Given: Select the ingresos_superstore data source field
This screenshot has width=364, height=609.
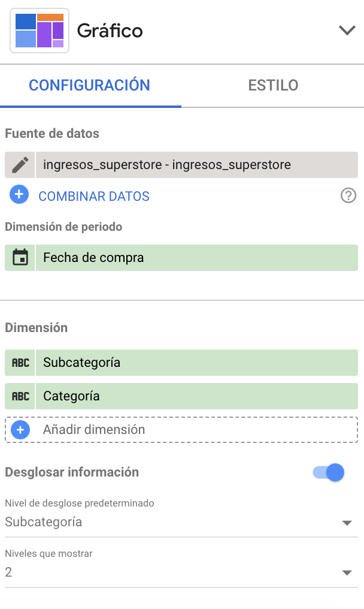Looking at the screenshot, I should click(196, 164).
